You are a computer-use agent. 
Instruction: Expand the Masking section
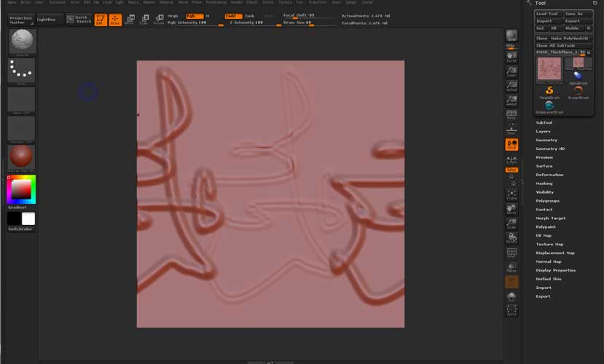(544, 183)
